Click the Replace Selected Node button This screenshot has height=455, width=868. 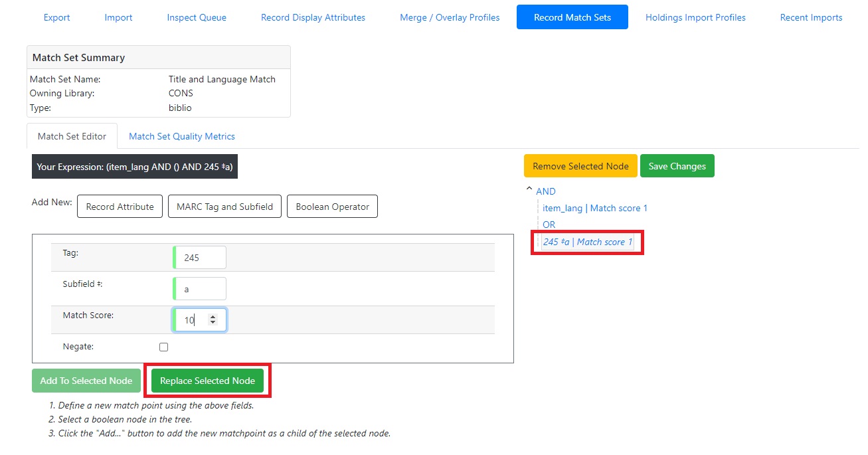point(207,381)
